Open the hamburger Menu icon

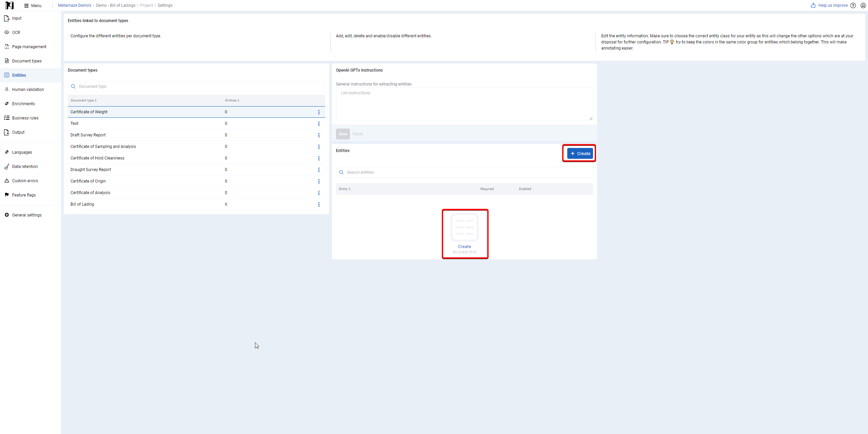[26, 5]
